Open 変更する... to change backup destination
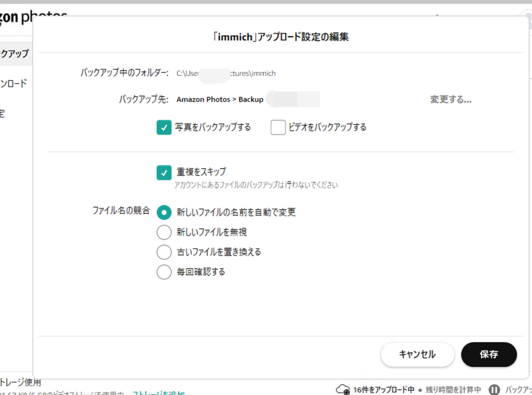The height and width of the screenshot is (395, 532). point(450,100)
